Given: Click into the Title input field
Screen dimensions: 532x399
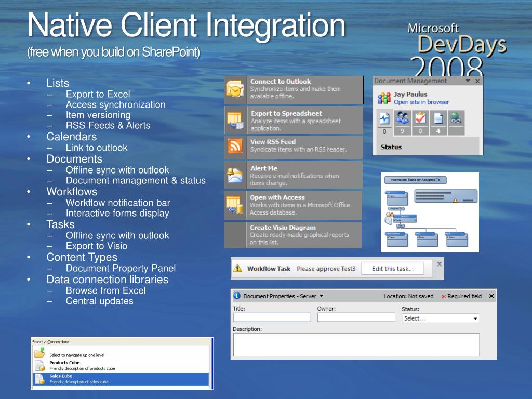Looking at the screenshot, I should 272,317.
